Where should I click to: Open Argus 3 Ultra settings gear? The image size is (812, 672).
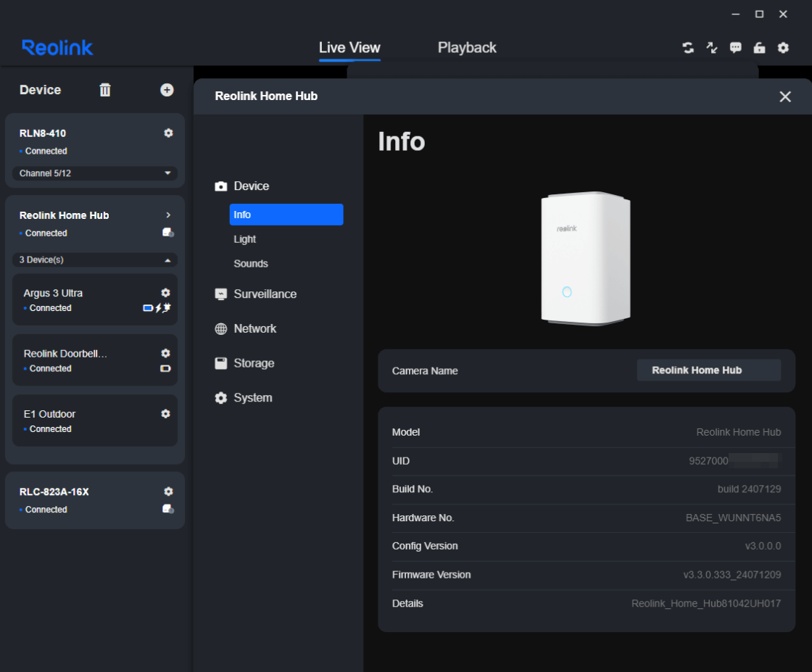pos(166,293)
